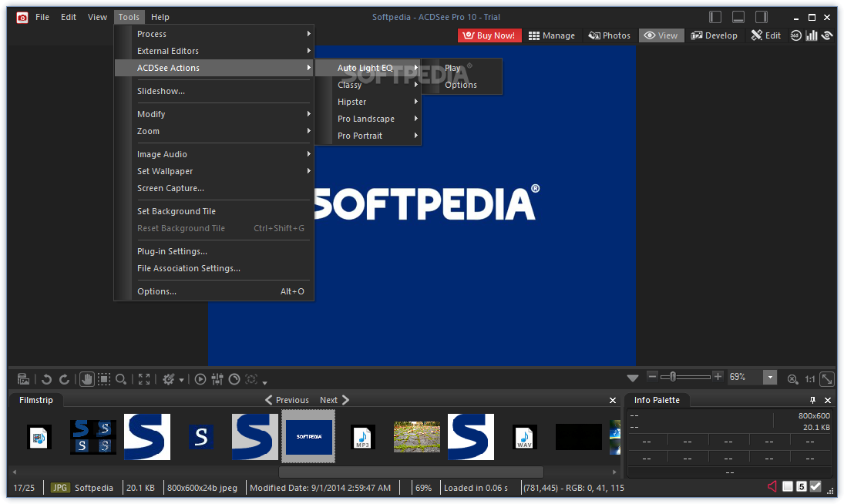Image resolution: width=844 pixels, height=504 pixels.
Task: Close the Filmstrip panel
Action: pos(613,400)
